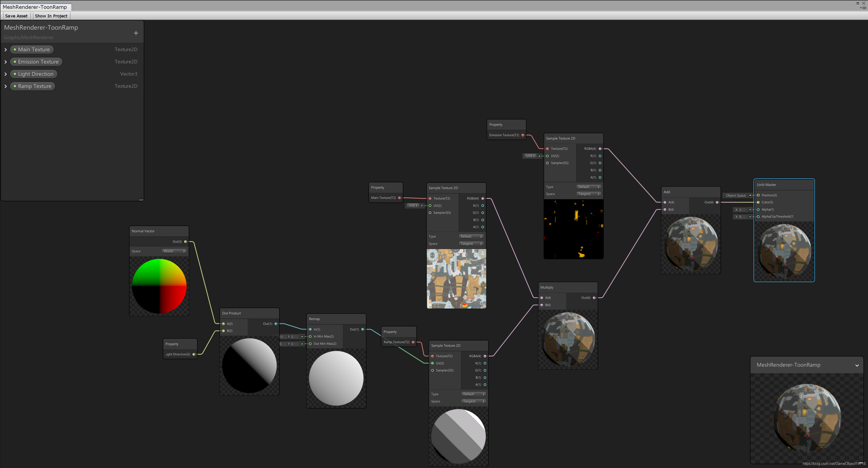868x468 pixels.
Task: Click the Normal Vector Out(3) port
Action: pyautogui.click(x=185, y=242)
